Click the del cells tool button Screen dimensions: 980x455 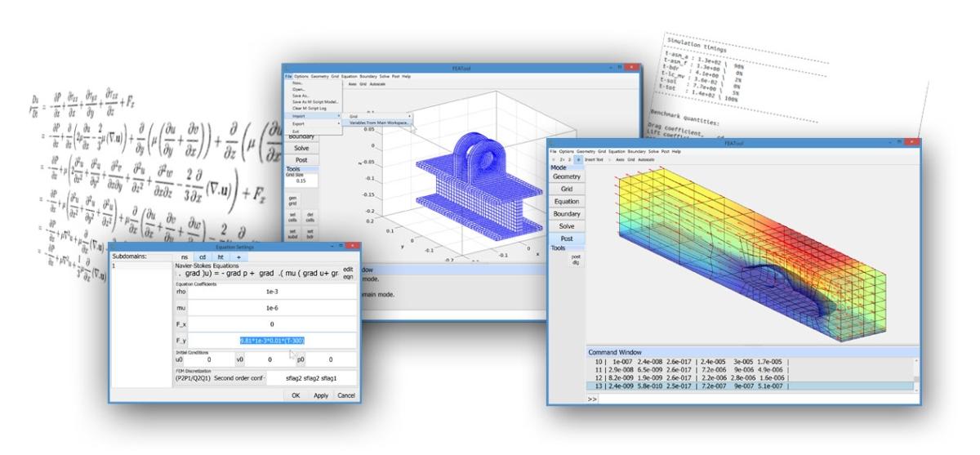(310, 216)
